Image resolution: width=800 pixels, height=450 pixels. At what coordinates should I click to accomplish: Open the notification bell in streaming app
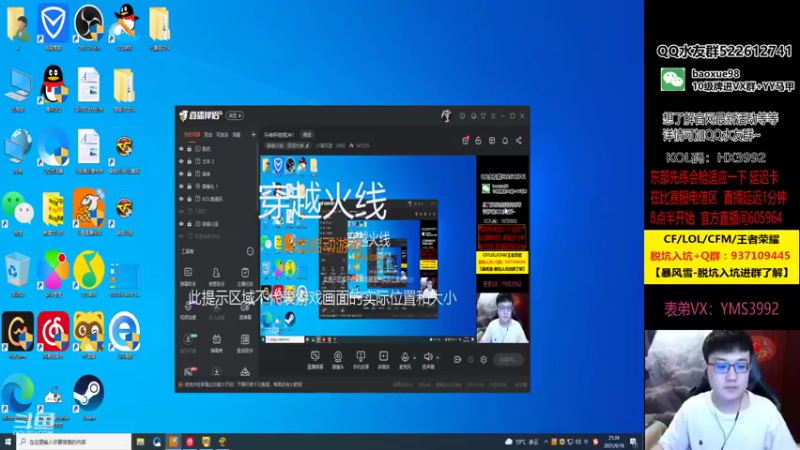coord(505,140)
